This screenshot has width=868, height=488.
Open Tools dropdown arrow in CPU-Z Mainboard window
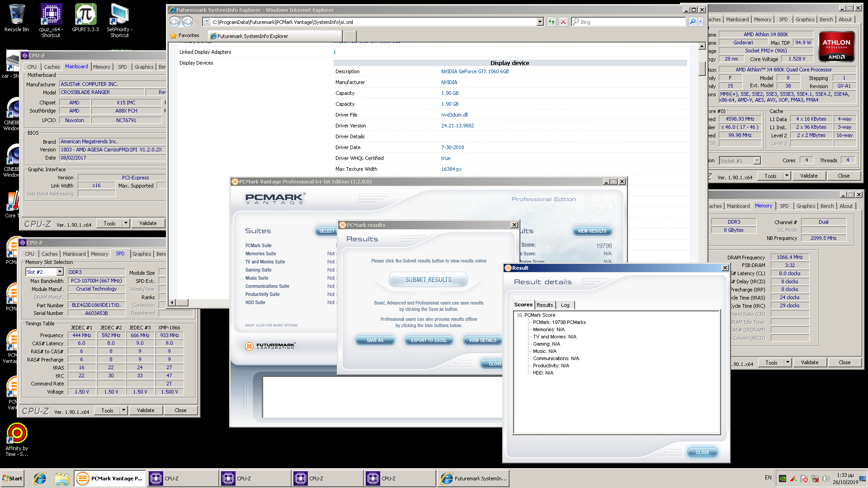[126, 223]
